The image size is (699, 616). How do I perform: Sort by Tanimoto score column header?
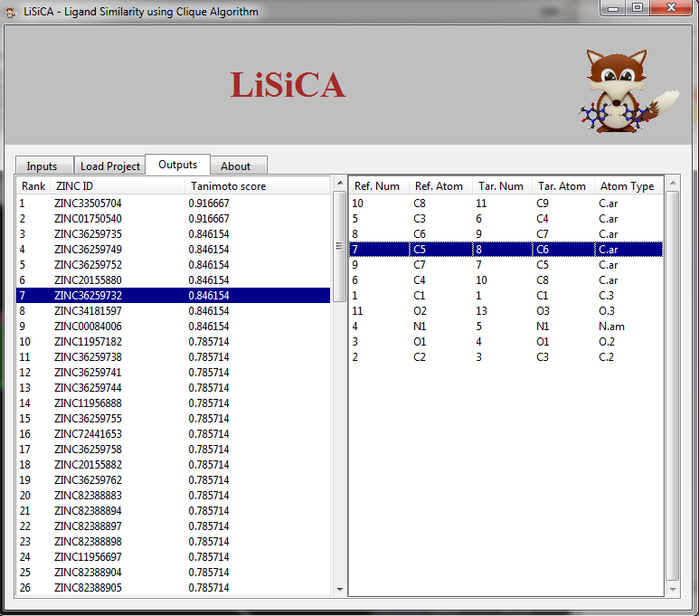tap(227, 186)
